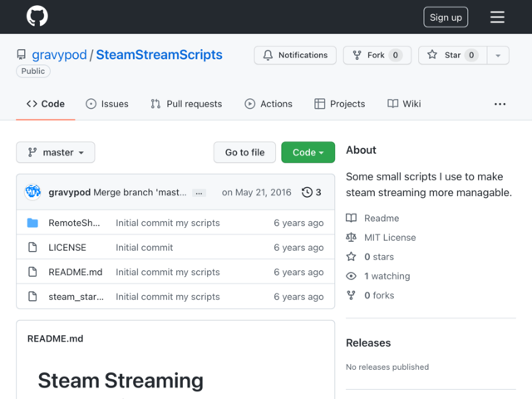Open the RemoteSh... folder icon
Viewport: 532px width, 399px height.
coord(32,223)
